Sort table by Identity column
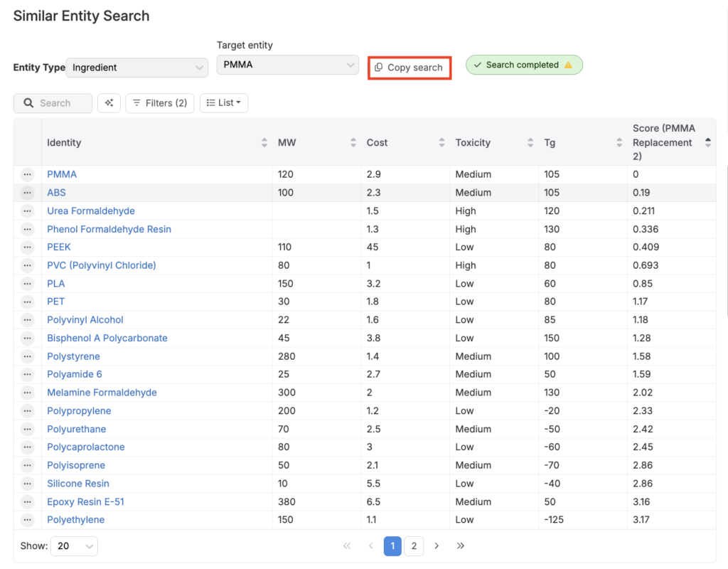 264,143
